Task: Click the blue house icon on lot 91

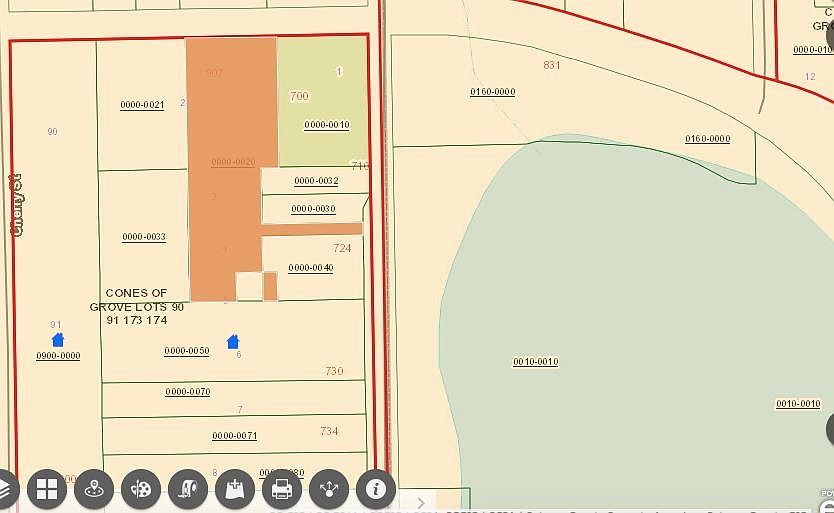Action: click(x=57, y=340)
